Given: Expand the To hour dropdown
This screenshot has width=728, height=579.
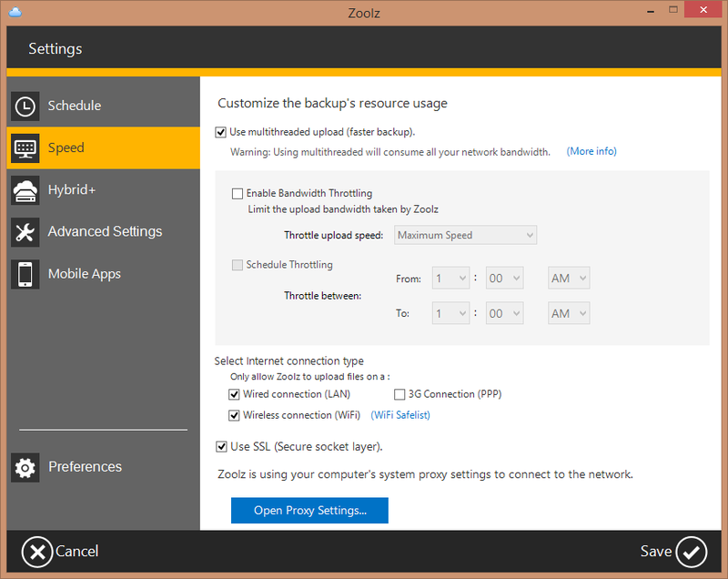Looking at the screenshot, I should (450, 313).
